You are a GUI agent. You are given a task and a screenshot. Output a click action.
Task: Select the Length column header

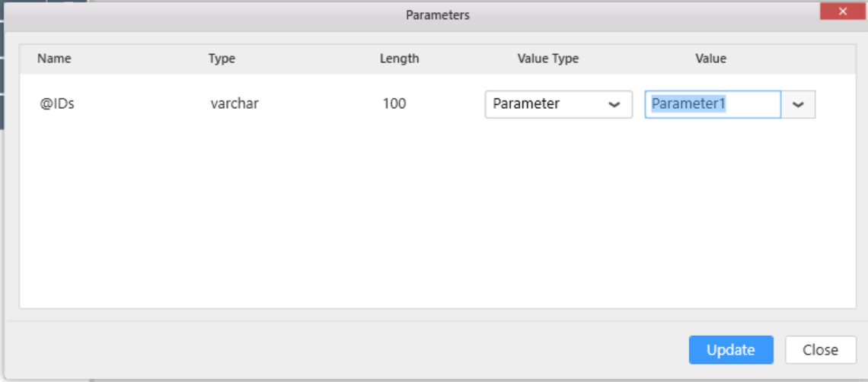(399, 59)
